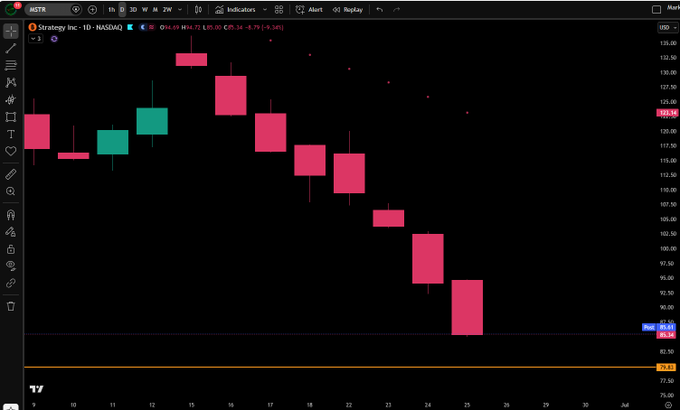Viewport: 680px width, 410px height.
Task: Toggle magnet mode snapping
Action: pos(11,215)
